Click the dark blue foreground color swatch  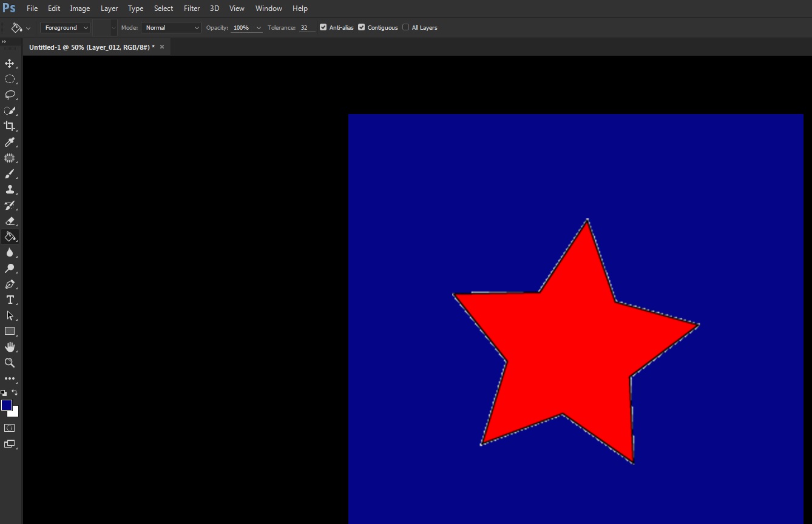click(x=6, y=405)
